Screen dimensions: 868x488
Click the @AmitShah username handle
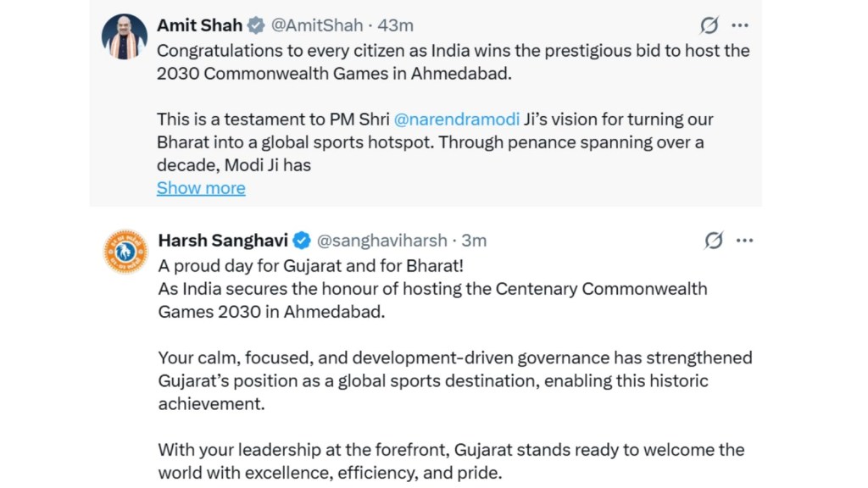point(319,25)
